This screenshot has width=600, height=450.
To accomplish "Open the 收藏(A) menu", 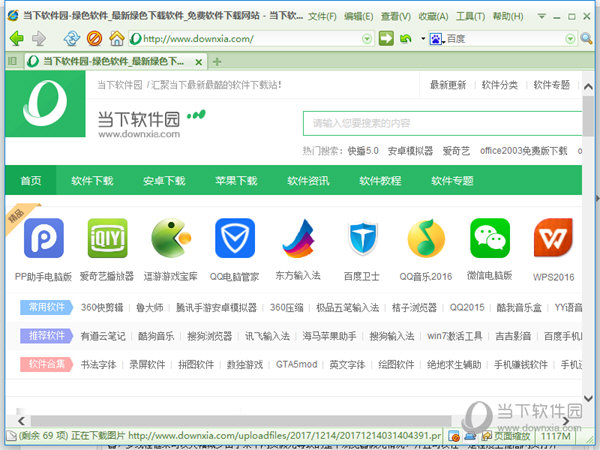I will click(433, 16).
